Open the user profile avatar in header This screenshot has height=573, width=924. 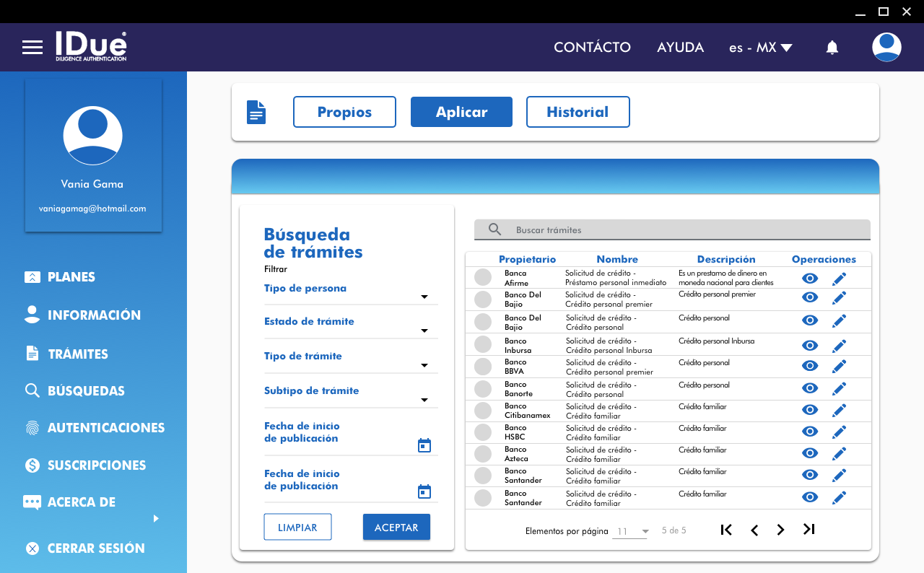click(886, 48)
